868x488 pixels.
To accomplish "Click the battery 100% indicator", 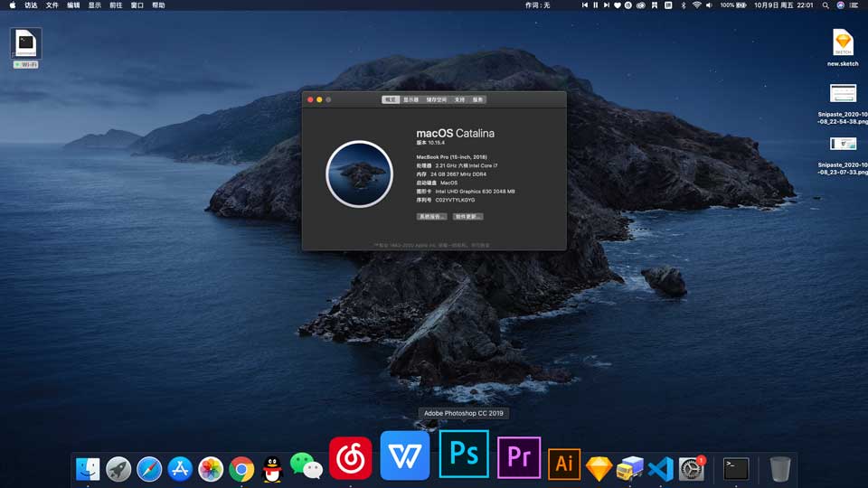I will click(733, 5).
